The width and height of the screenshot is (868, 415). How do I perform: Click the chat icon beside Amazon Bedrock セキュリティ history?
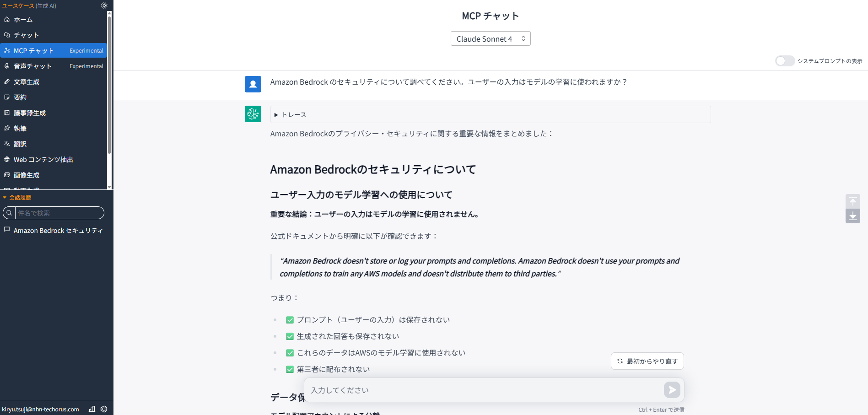click(x=7, y=230)
